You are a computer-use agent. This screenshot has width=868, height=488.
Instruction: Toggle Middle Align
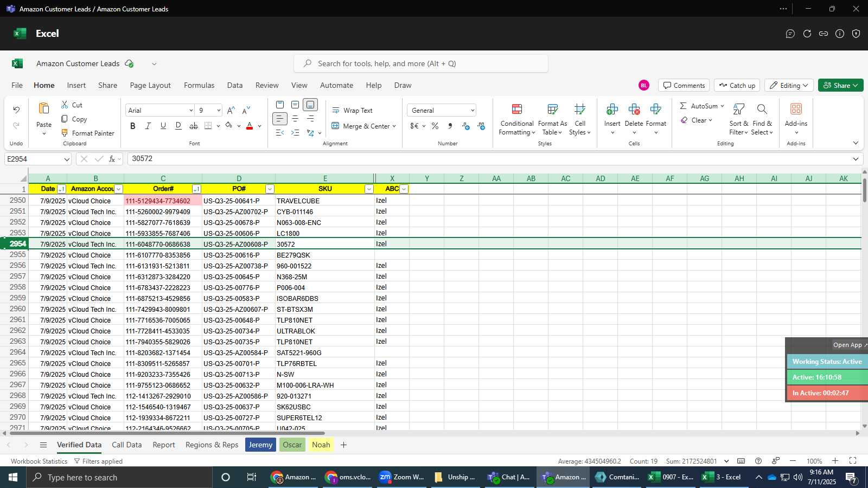(295, 105)
